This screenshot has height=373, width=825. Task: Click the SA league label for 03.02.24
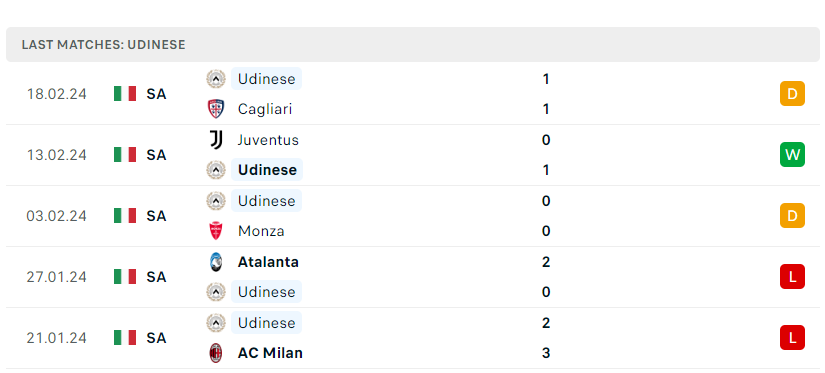click(156, 216)
